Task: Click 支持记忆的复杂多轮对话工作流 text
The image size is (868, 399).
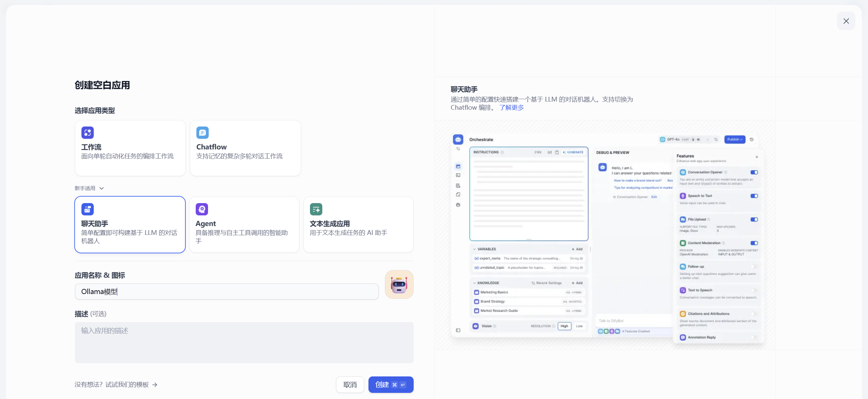Action: [x=239, y=156]
